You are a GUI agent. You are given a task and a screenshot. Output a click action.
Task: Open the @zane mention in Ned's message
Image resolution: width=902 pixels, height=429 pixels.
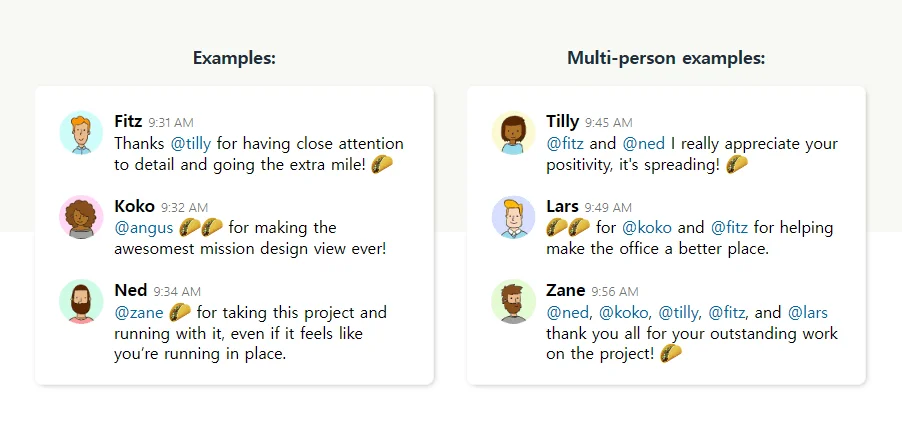tap(140, 312)
